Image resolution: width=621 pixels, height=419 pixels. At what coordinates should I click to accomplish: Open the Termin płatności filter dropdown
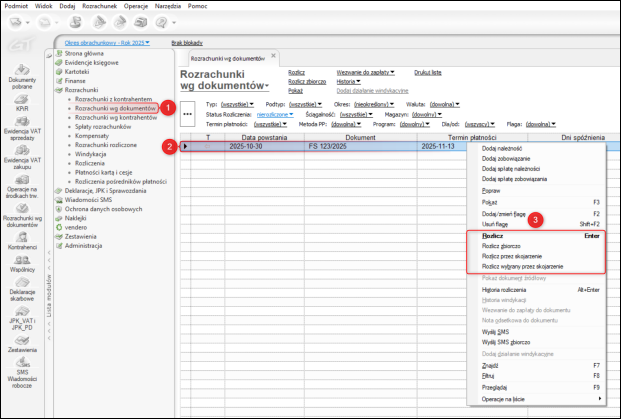[270, 124]
